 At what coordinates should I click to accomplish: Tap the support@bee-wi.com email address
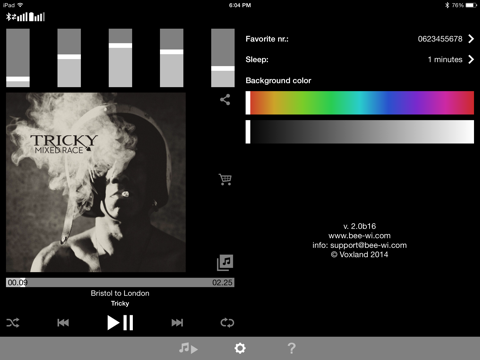[368, 245]
